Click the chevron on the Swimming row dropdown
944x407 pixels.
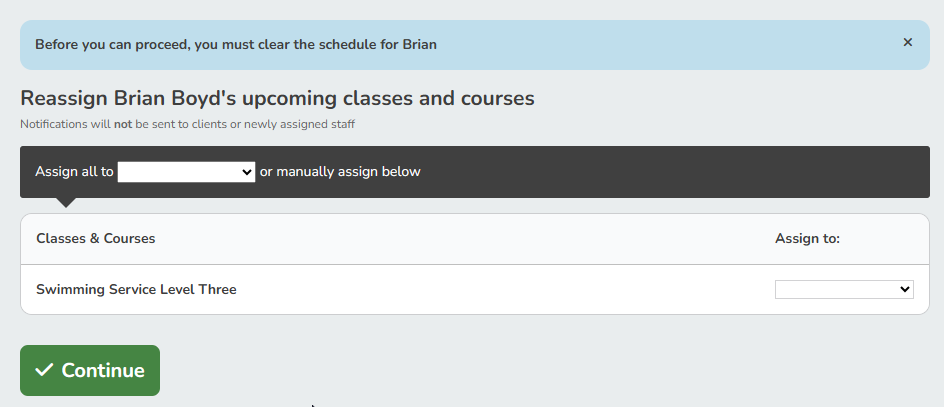tap(906, 289)
